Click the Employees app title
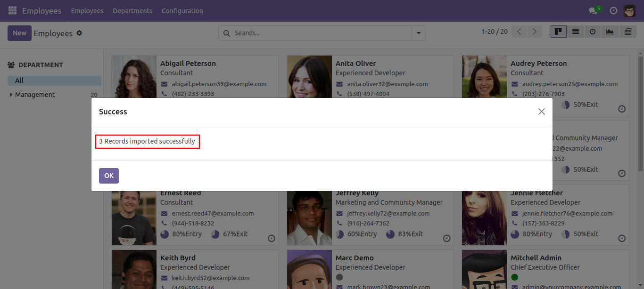644x289 pixels. point(41,10)
